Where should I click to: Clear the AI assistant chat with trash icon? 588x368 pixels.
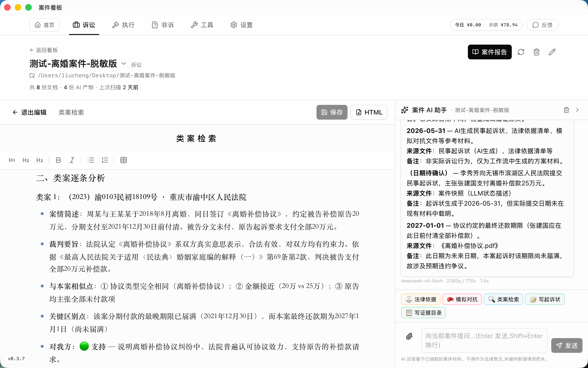click(x=566, y=110)
